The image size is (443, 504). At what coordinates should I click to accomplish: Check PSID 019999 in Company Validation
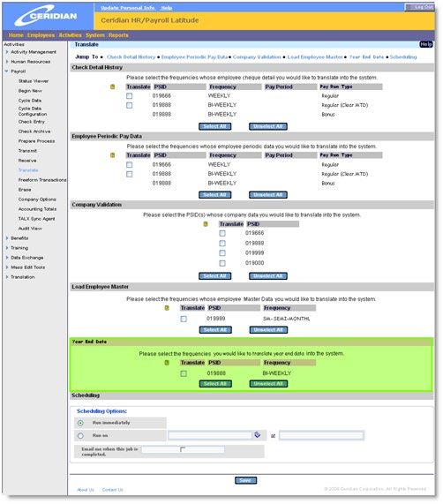(222, 253)
